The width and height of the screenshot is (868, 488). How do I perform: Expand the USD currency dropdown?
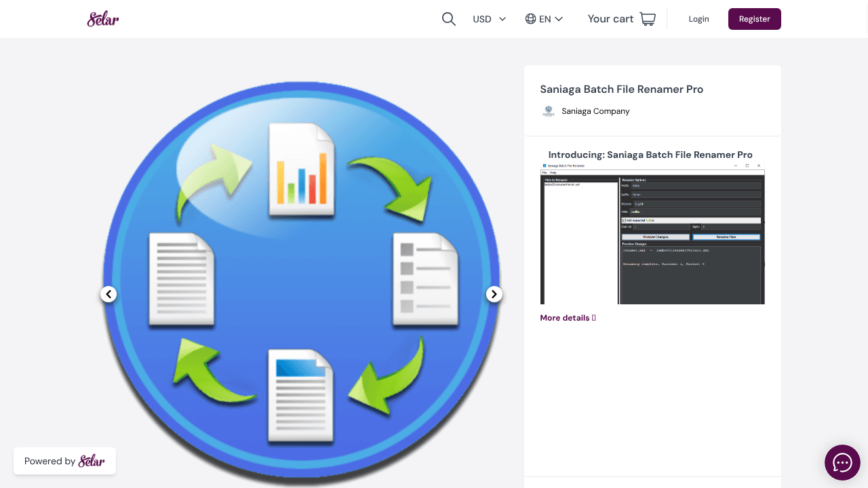490,19
